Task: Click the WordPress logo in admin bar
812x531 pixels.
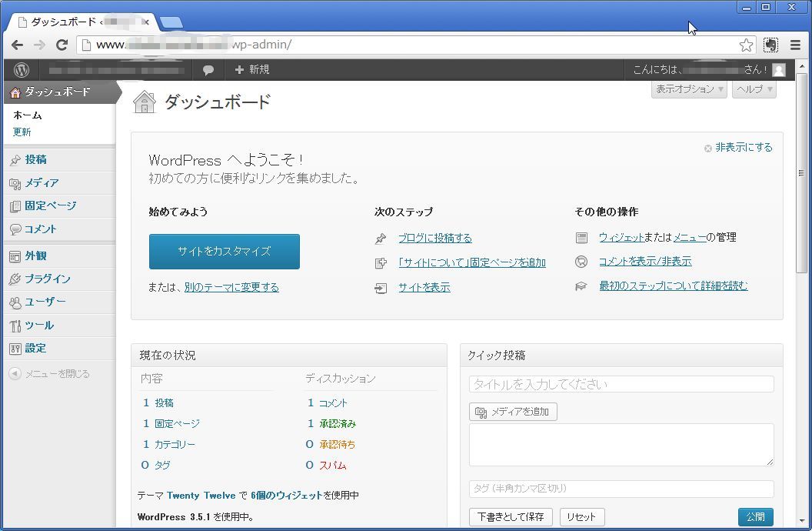Action: tap(22, 69)
